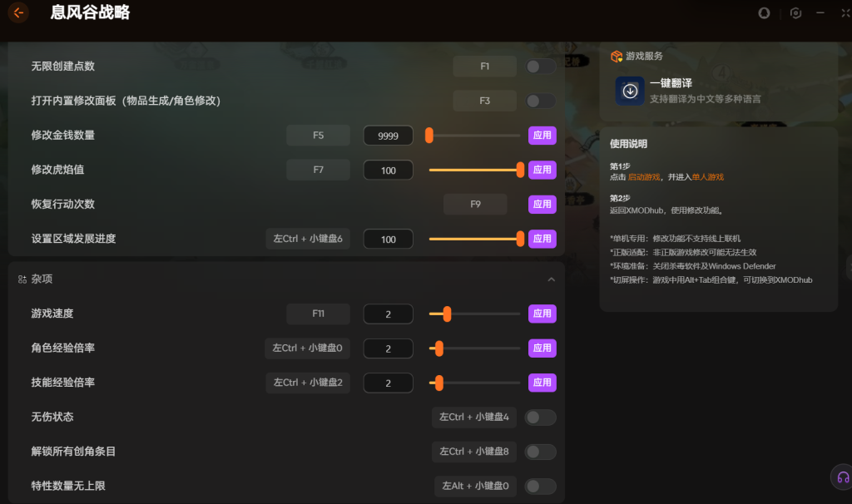The image size is (852, 504).
Task: Click the 游戏速度 F11 hotkey box
Action: [318, 314]
